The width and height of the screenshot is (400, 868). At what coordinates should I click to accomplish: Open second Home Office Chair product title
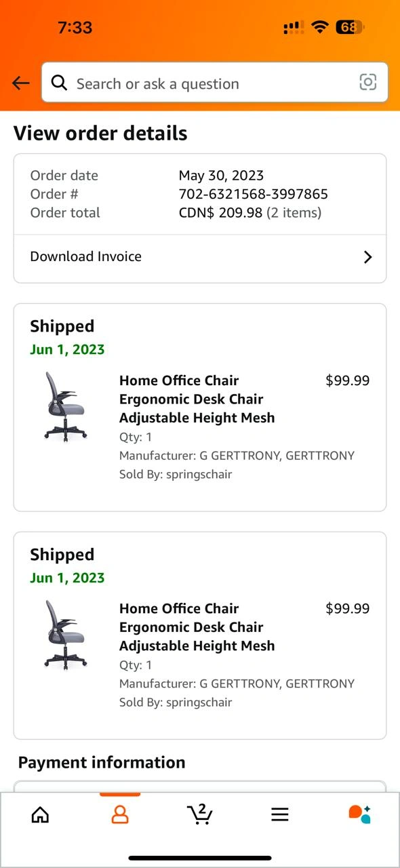pyautogui.click(x=197, y=627)
